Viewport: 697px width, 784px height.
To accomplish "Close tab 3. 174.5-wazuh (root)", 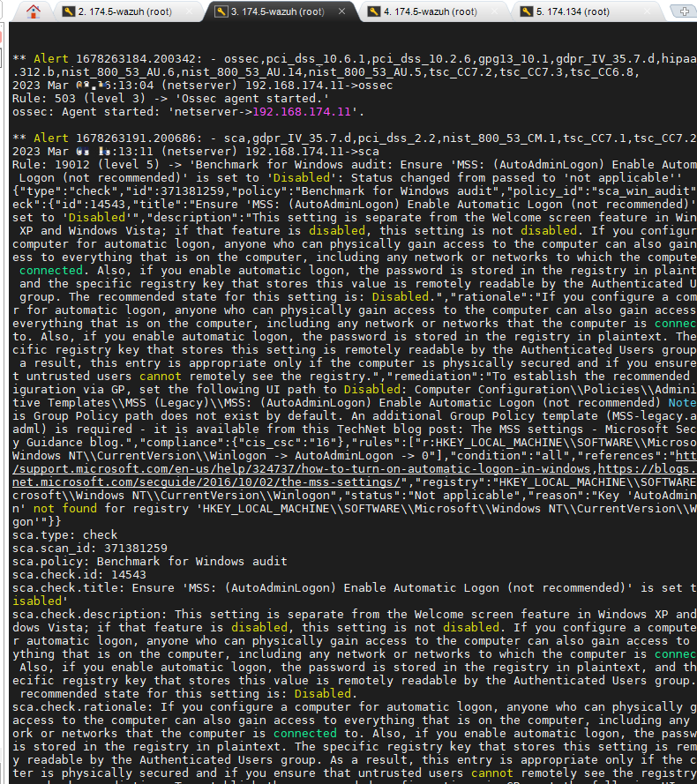I will pyautogui.click(x=341, y=11).
